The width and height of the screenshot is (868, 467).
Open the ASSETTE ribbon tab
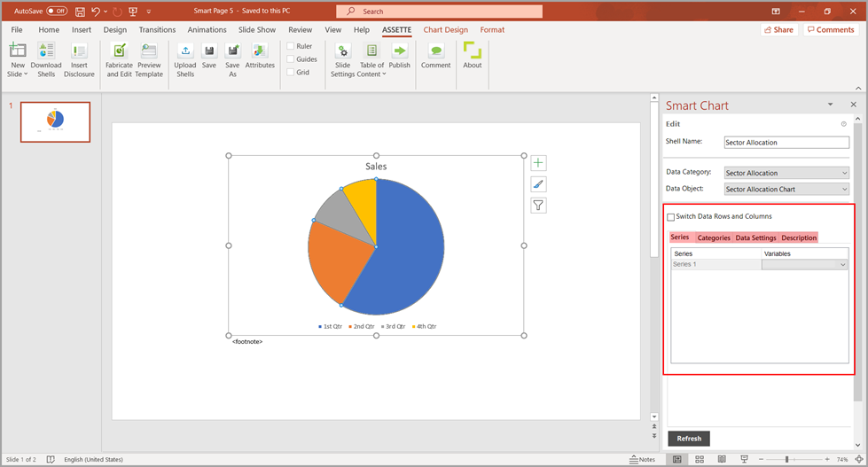[x=396, y=30]
